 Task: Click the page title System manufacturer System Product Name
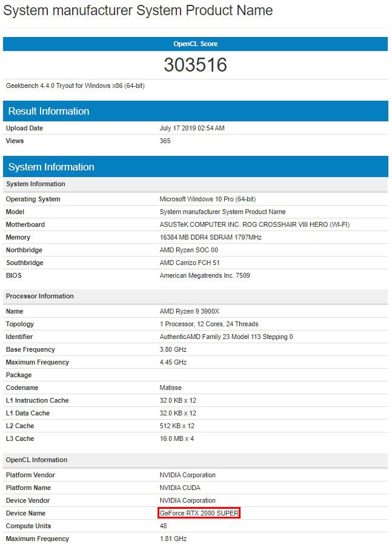tap(138, 10)
